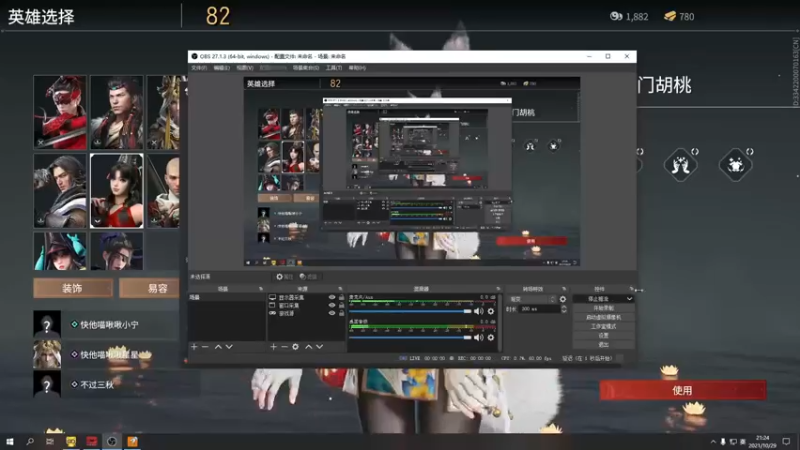Open the 桌面音频 audio settings gear
This screenshot has height=450, width=800.
(x=491, y=337)
